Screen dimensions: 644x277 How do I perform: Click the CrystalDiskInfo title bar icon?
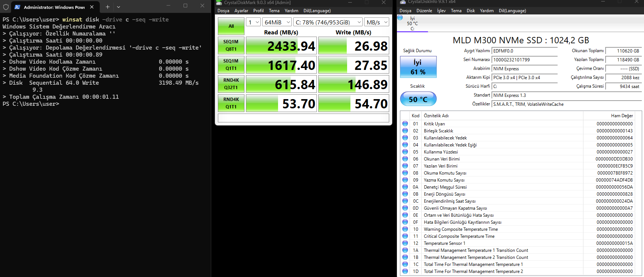403,2
